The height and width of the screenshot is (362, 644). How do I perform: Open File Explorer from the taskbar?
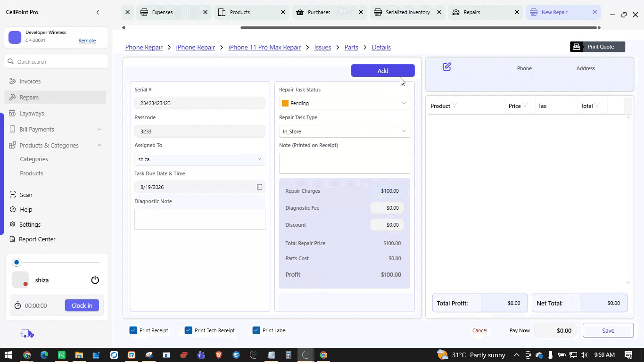(x=79, y=355)
